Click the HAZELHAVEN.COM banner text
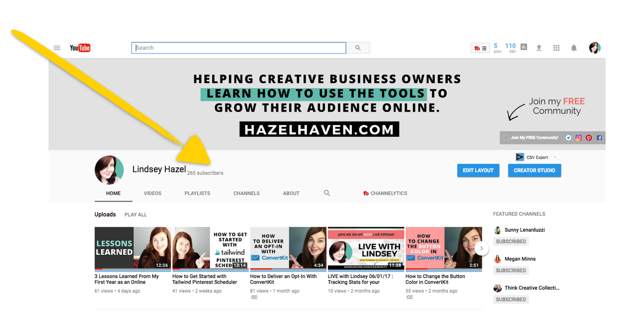 319,130
